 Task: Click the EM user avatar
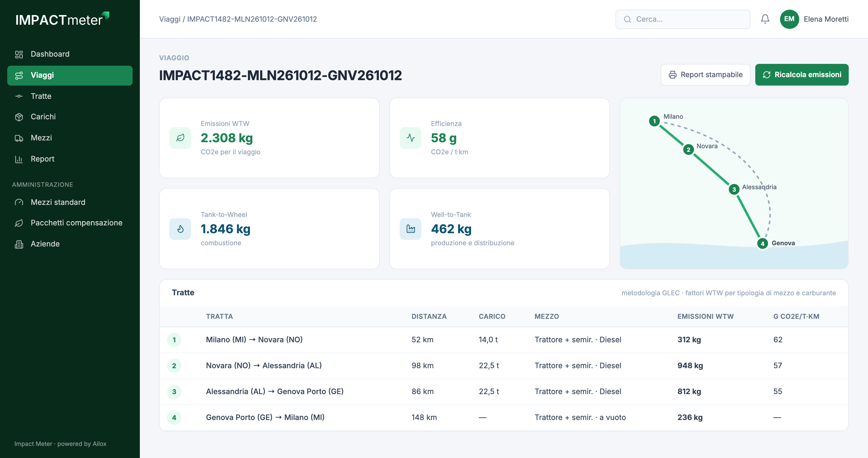[789, 19]
